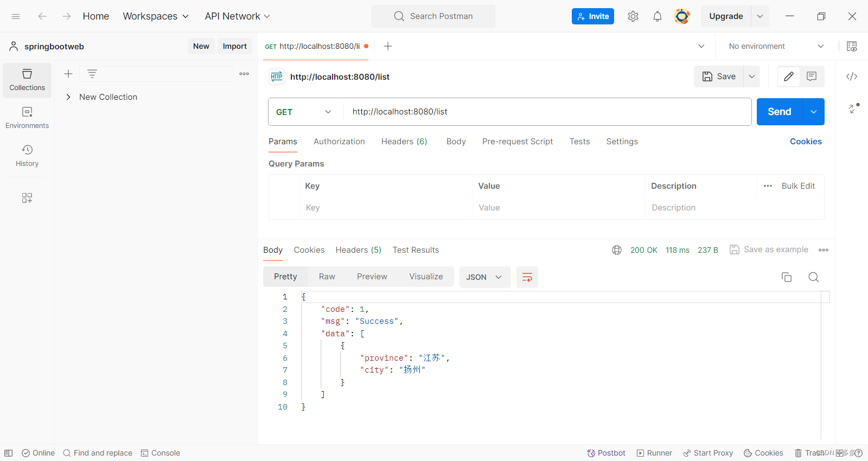Open Postman settings gear icon
This screenshot has height=461, width=868.
point(633,16)
